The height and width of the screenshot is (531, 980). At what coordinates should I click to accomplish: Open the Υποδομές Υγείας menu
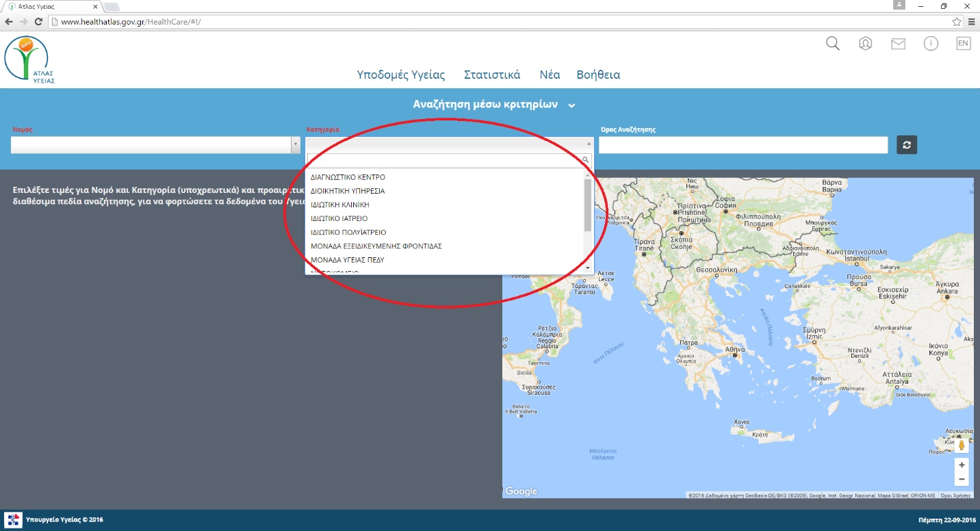401,75
